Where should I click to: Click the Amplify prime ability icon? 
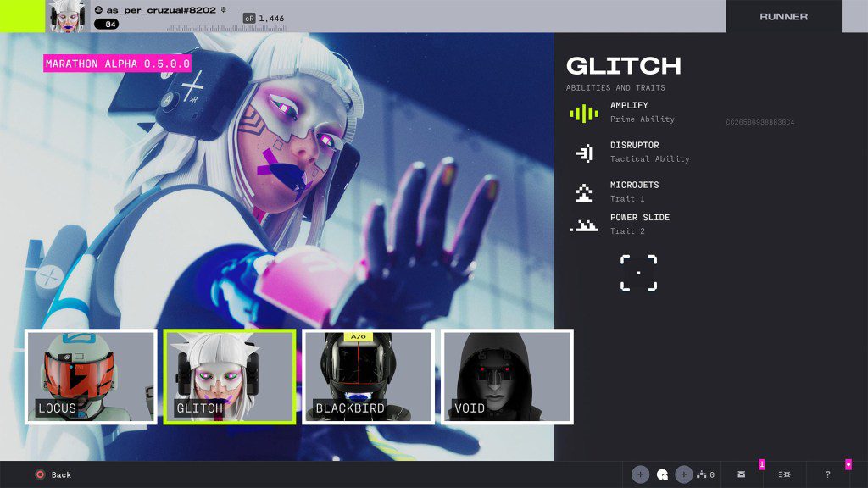(x=583, y=113)
